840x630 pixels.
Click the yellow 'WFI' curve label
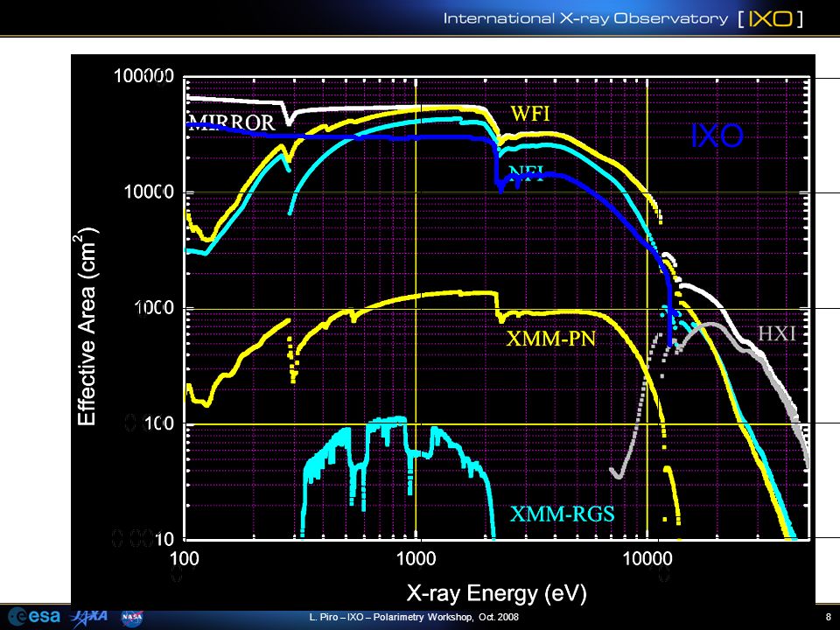(530, 114)
